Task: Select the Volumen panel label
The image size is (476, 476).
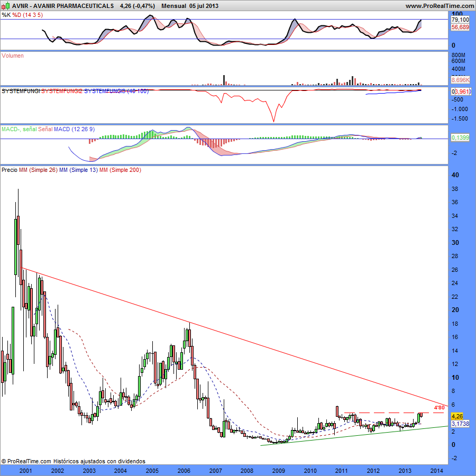Action: (13, 56)
